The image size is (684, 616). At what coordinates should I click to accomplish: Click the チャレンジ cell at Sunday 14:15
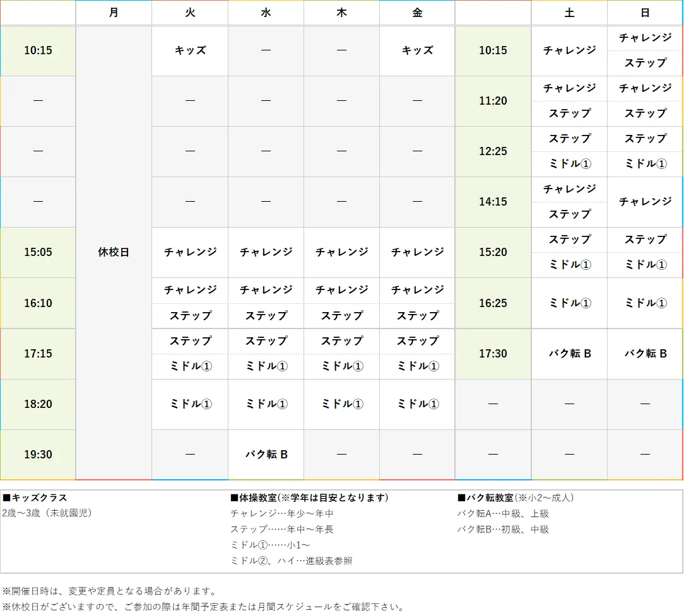click(644, 202)
